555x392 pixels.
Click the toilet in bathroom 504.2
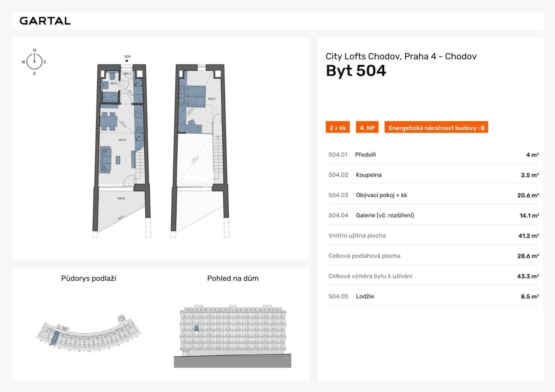(113, 76)
